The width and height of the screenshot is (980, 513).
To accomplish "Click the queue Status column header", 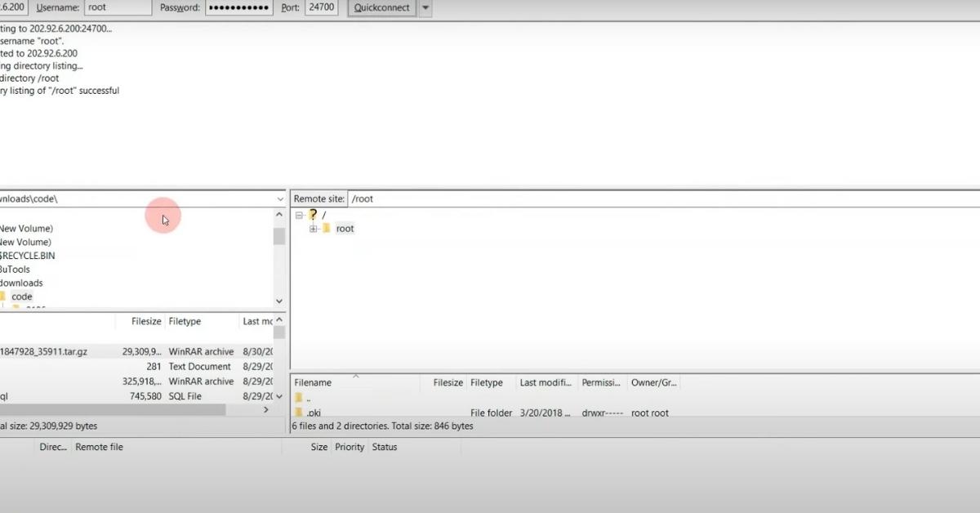I will [x=385, y=447].
